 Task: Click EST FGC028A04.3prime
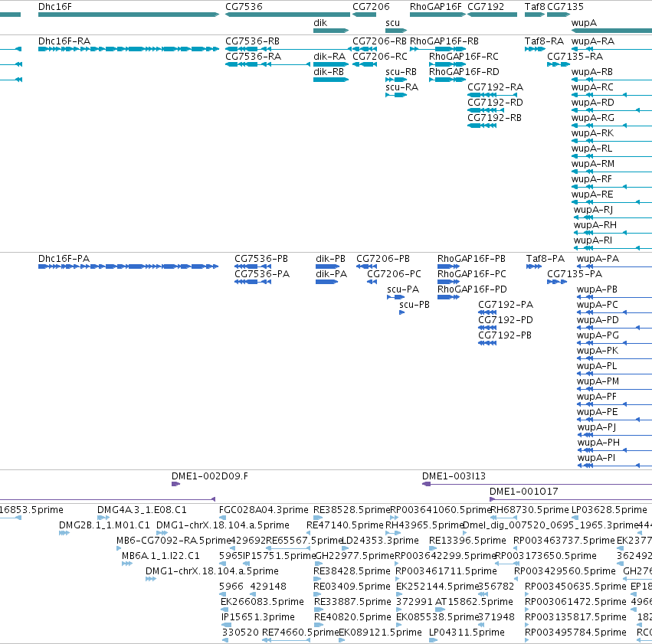pyautogui.click(x=222, y=518)
